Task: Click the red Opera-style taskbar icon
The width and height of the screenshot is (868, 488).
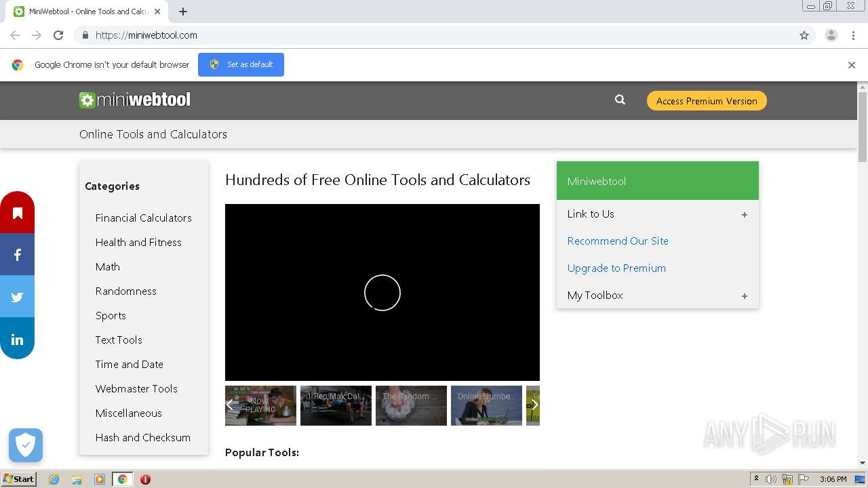Action: 145,479
